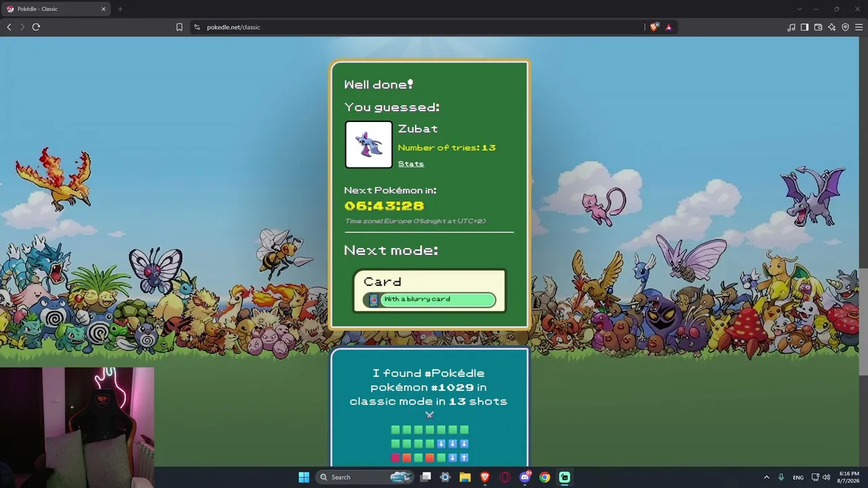Image resolution: width=868 pixels, height=488 pixels.
Task: Open the Stats link under Zubat
Action: click(x=411, y=164)
